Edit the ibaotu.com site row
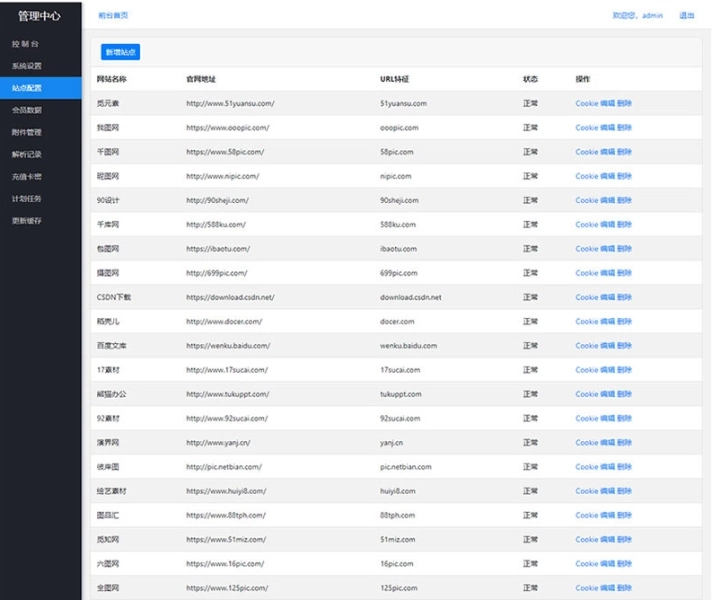This screenshot has width=712, height=600. click(608, 249)
